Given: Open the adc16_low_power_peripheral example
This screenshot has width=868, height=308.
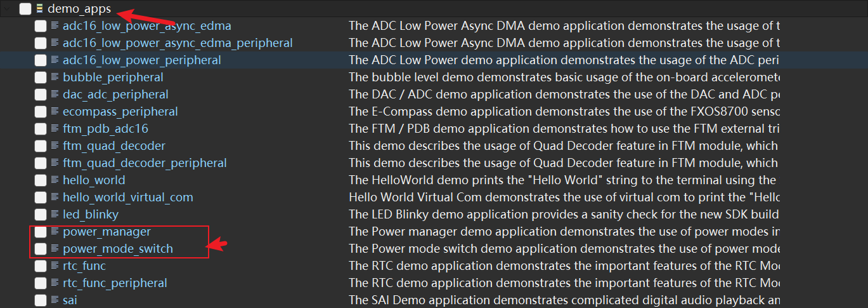Looking at the screenshot, I should pos(141,60).
